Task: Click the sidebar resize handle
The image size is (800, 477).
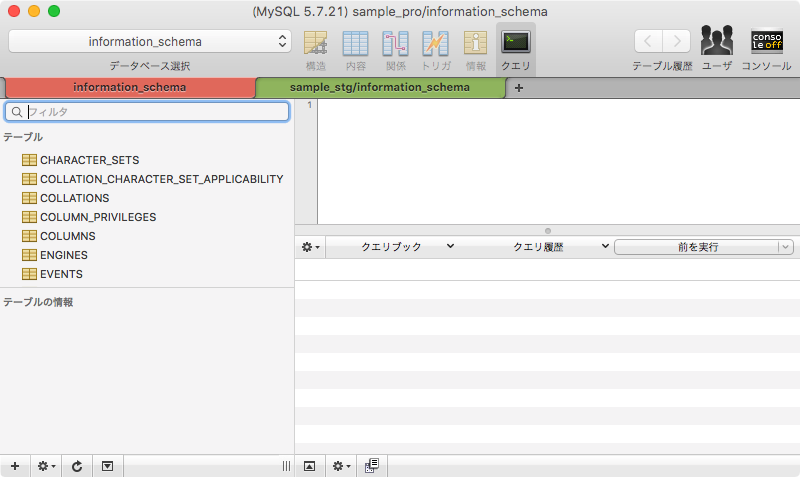Action: click(x=286, y=466)
